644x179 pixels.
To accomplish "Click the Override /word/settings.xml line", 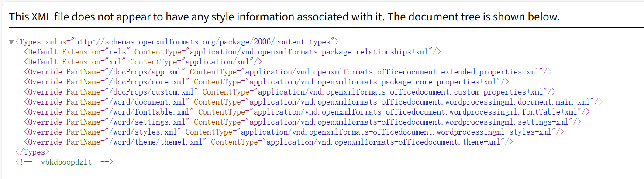I will (x=302, y=122).
